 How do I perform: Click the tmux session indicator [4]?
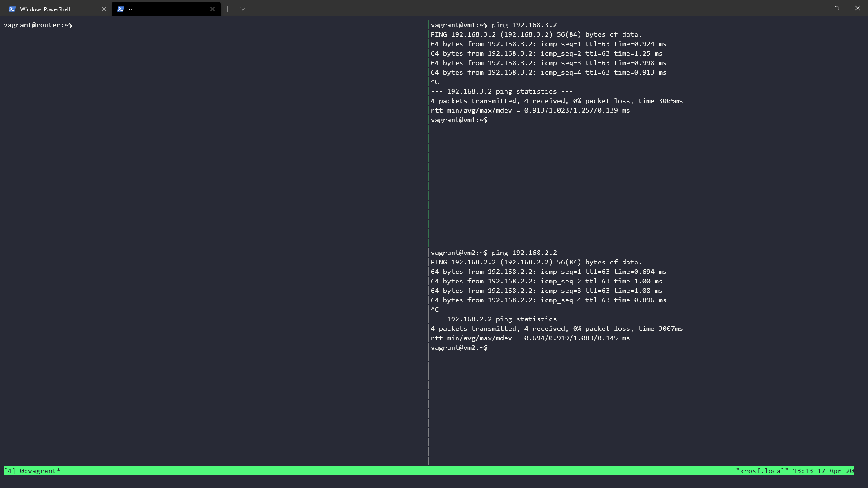[x=9, y=471]
